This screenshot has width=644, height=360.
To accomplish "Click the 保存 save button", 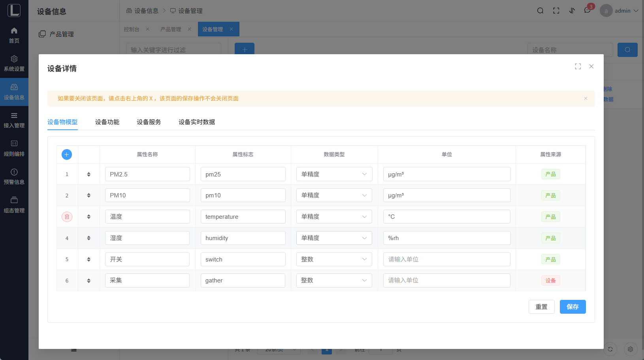I will [x=572, y=307].
